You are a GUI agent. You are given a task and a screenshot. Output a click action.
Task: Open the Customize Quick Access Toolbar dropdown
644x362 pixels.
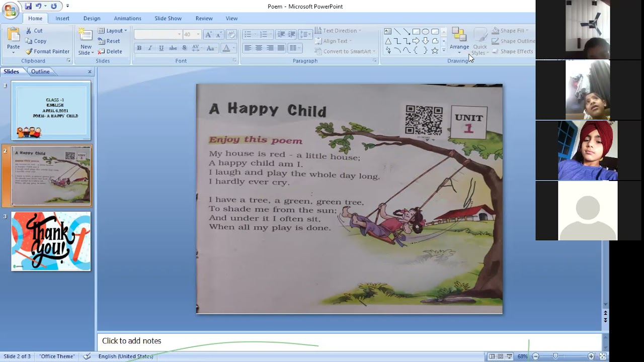[x=67, y=7]
